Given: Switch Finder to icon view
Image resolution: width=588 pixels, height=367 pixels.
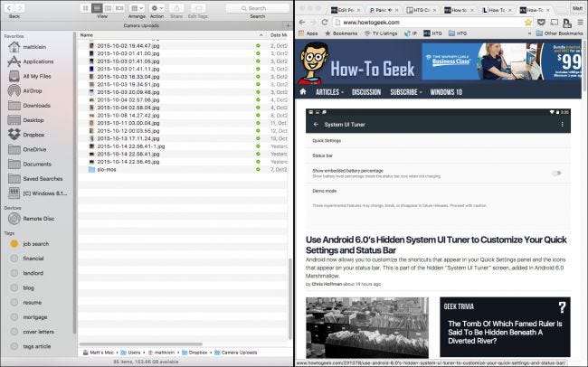Looking at the screenshot, I should coord(86,8).
